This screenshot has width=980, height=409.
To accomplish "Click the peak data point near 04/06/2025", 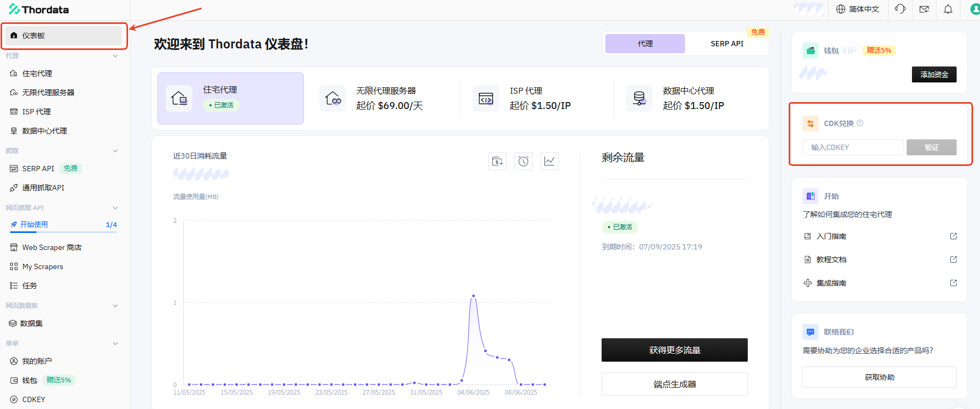I will 474,296.
